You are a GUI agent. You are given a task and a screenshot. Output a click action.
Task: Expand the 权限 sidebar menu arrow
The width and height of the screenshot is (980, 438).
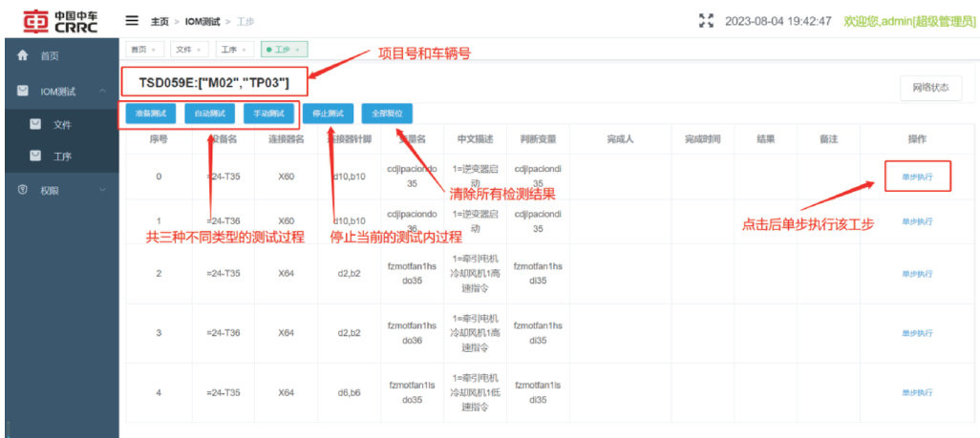[101, 190]
